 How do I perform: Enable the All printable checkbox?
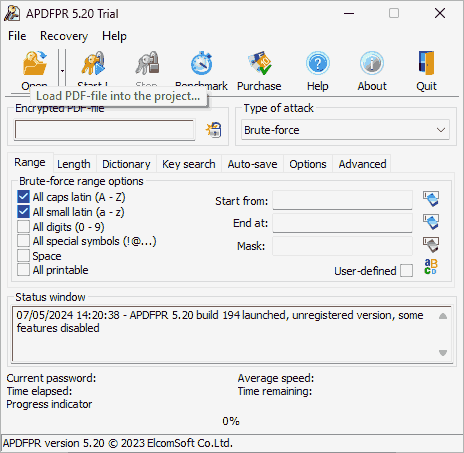coord(23,270)
